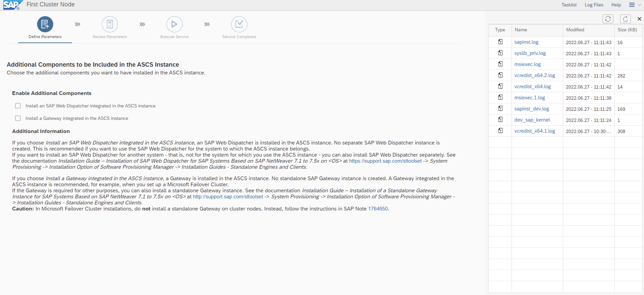Close the log files panel
This screenshot has height=295, width=644.
click(639, 19)
